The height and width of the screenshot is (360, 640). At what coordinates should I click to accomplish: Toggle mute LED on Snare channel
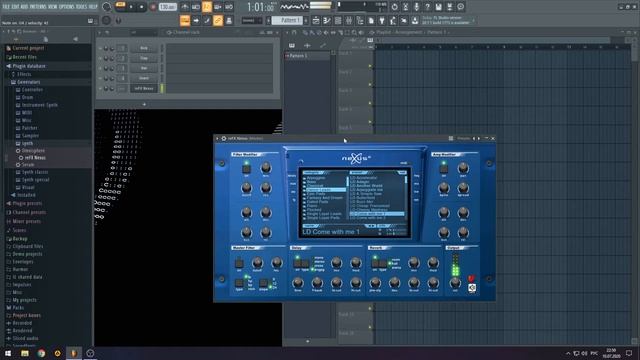coord(100,78)
